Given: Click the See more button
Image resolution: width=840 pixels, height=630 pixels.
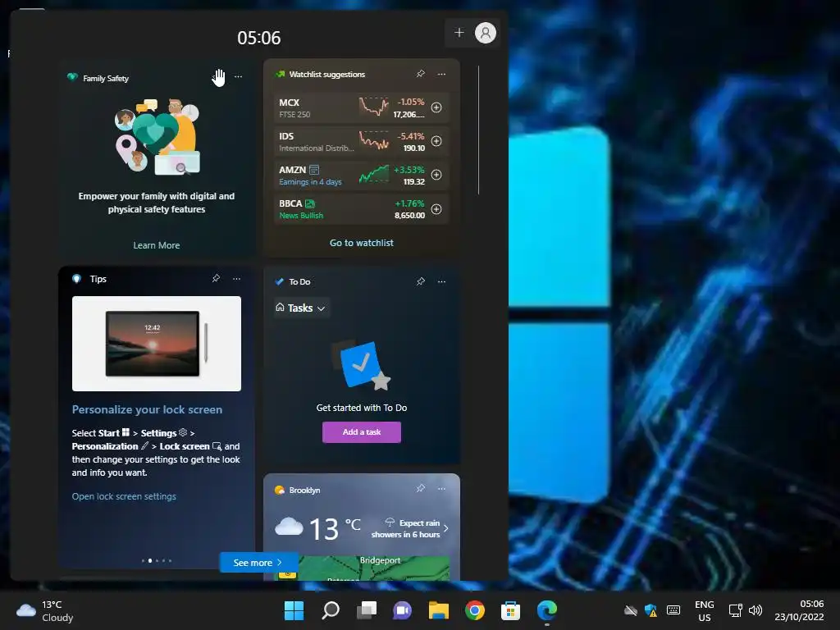Looking at the screenshot, I should [258, 563].
